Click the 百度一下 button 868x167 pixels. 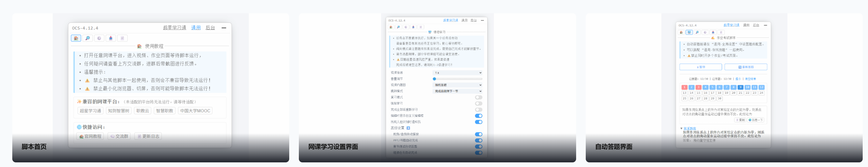coord(756,120)
